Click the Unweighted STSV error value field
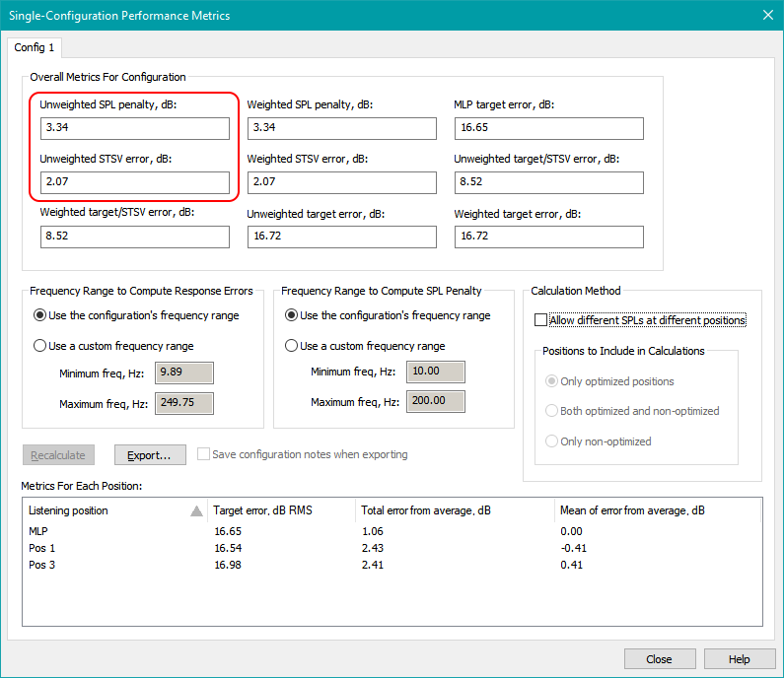 pos(135,182)
